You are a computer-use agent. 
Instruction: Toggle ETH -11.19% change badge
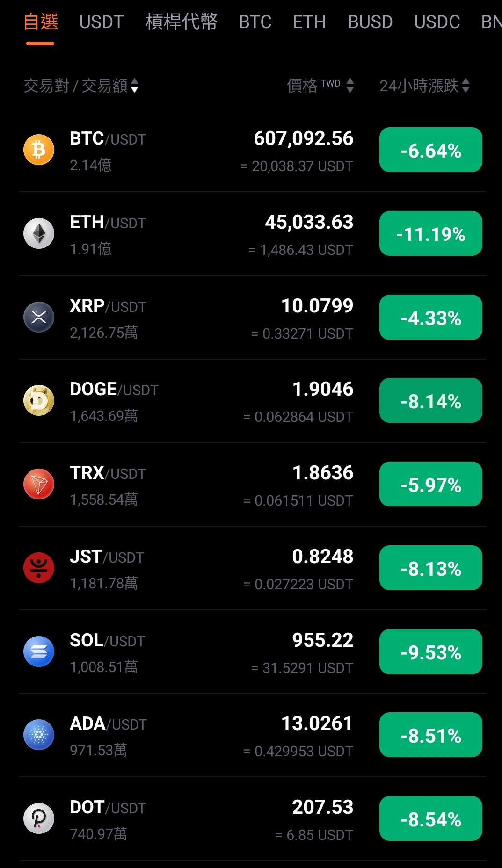pyautogui.click(x=431, y=233)
